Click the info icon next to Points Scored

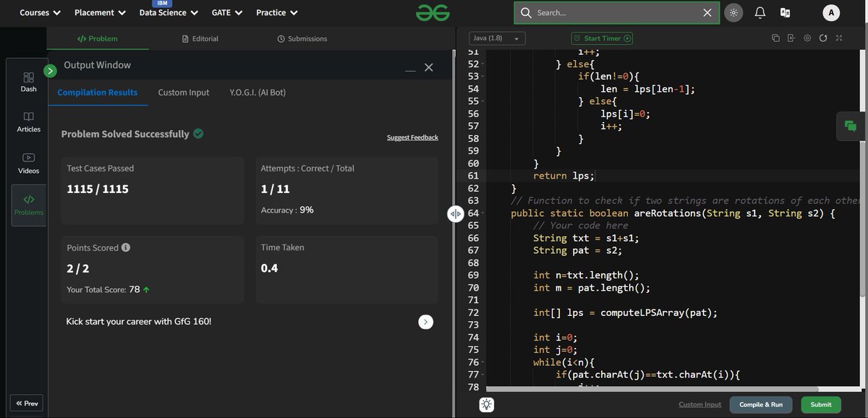click(126, 247)
